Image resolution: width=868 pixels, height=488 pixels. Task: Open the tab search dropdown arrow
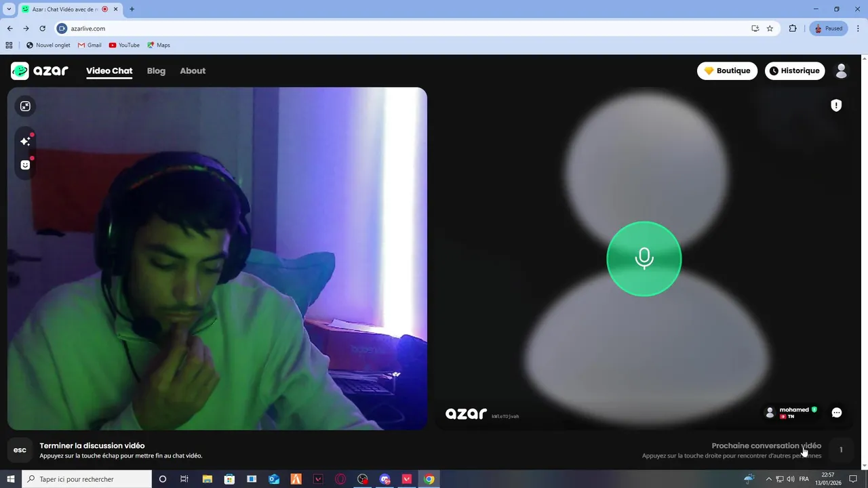(x=9, y=9)
